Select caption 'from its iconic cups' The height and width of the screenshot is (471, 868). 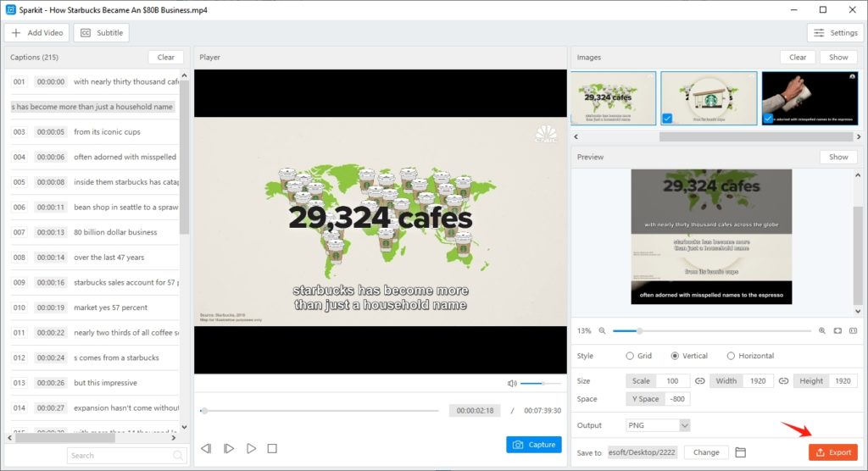94,131
